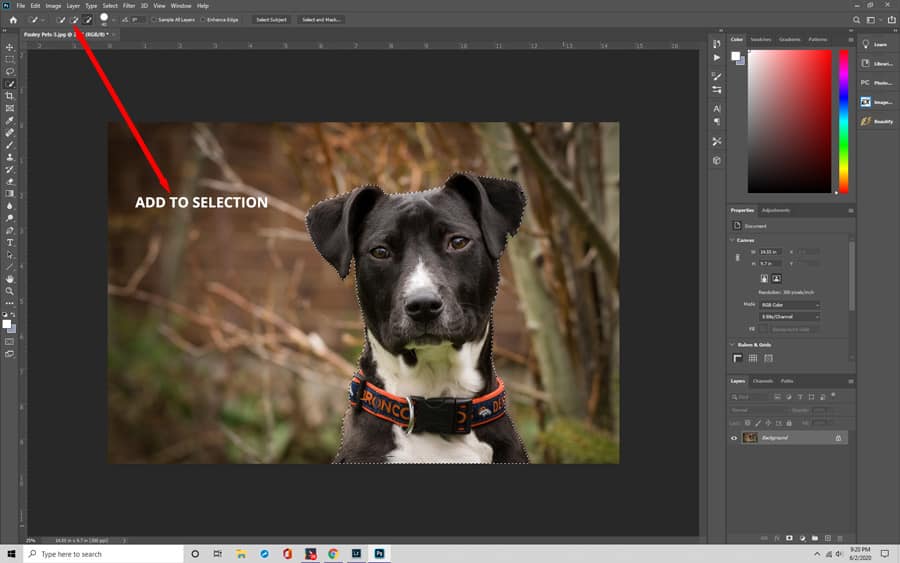Pick a color in the red color field

pyautogui.click(x=789, y=121)
